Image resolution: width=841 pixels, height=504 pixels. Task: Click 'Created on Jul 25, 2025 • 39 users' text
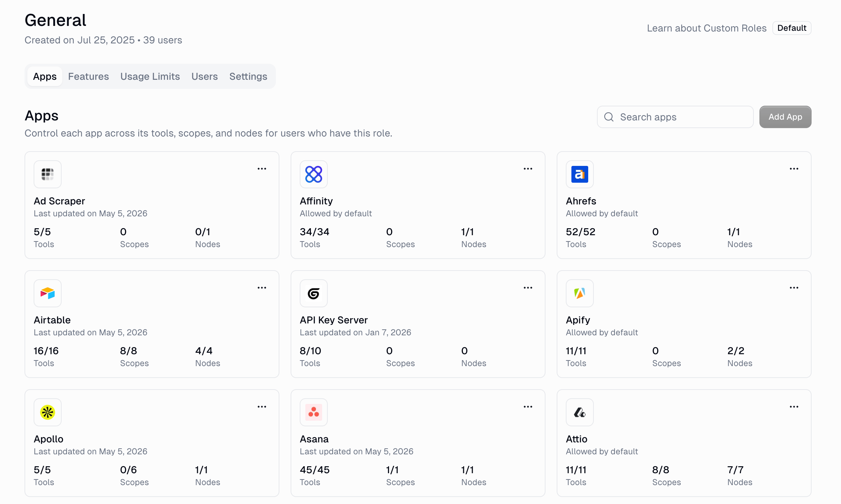coord(103,40)
